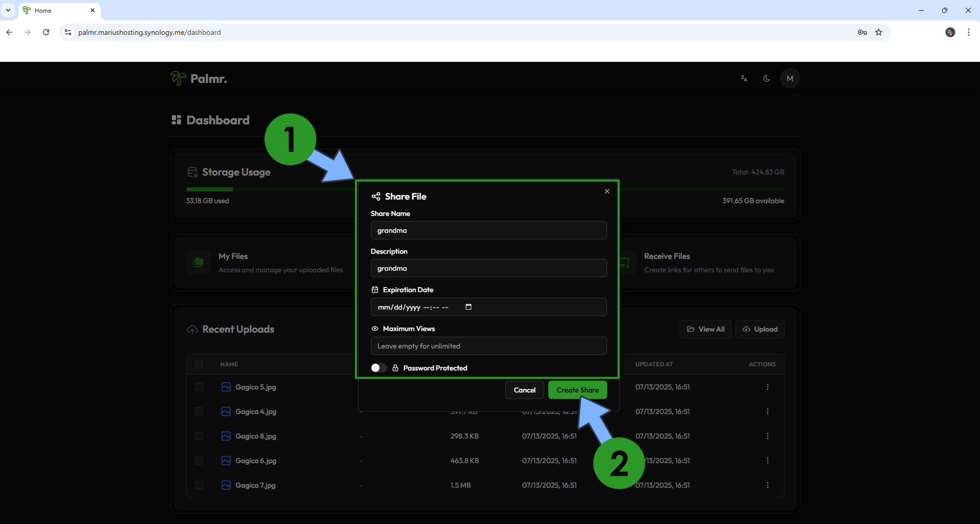Open the tab search dropdown arrow

tap(8, 10)
